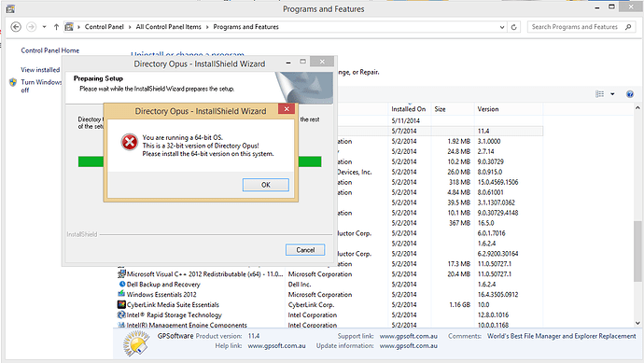
Task: Click the forward navigation arrow
Action: (31, 27)
